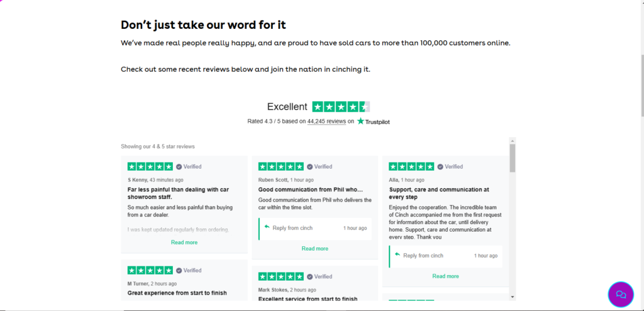Click the reviews widget scroll up arrow
The width and height of the screenshot is (644, 311).
512,140
